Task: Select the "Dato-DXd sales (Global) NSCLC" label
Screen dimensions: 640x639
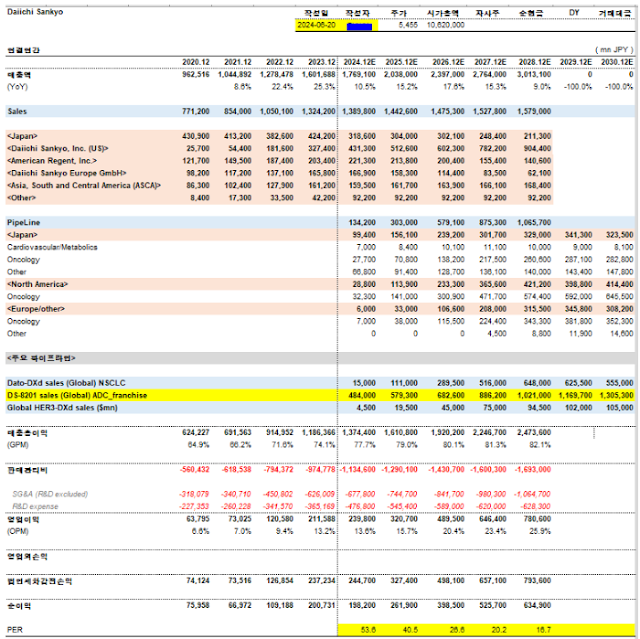Action: (x=67, y=383)
